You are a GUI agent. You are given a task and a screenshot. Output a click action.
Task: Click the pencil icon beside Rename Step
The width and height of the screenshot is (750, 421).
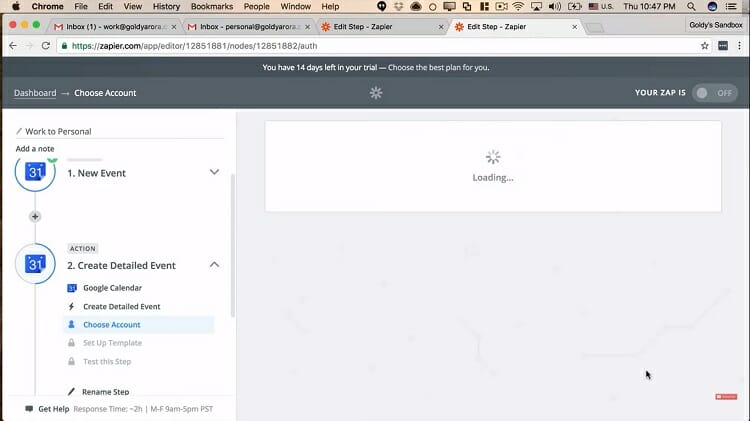point(71,391)
